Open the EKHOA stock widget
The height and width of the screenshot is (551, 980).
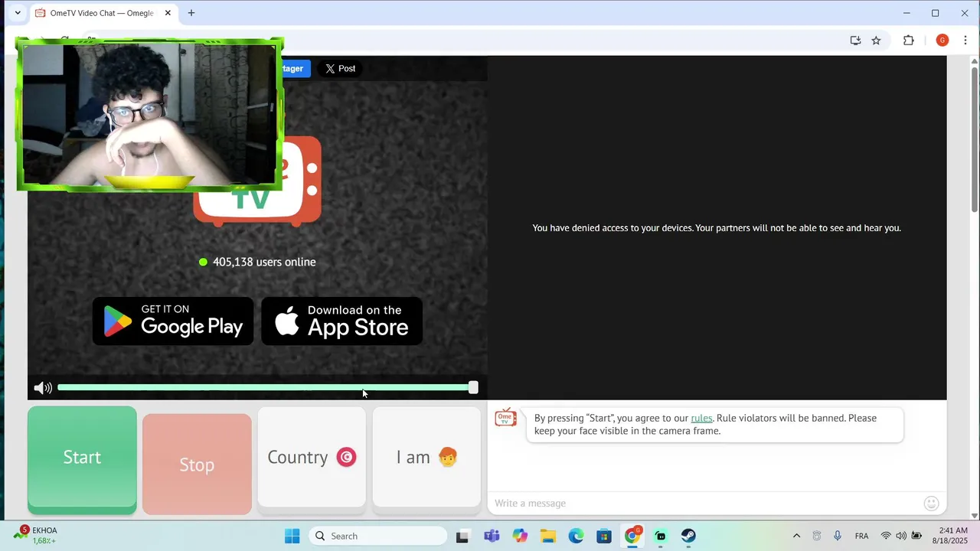[x=35, y=535]
